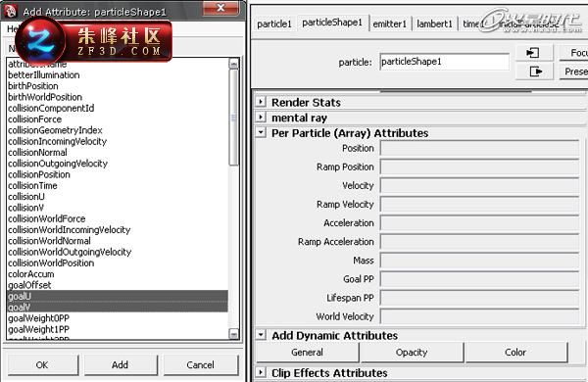Image resolution: width=588 pixels, height=382 pixels.
Task: Switch to the particle1 tab
Action: tap(274, 24)
